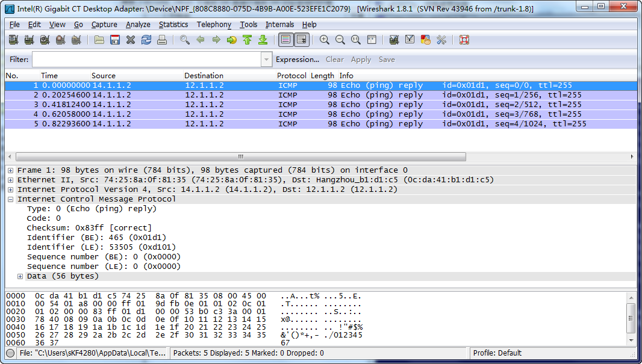Expand Internet Protocol Version 4 node
This screenshot has height=364, width=642.
tap(10, 190)
